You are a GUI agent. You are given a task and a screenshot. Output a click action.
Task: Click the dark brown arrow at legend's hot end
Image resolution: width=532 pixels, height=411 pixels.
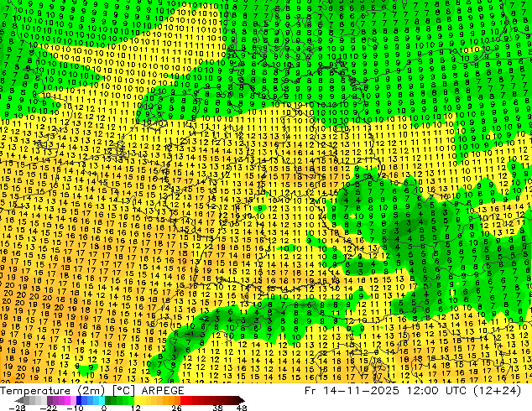point(241,400)
